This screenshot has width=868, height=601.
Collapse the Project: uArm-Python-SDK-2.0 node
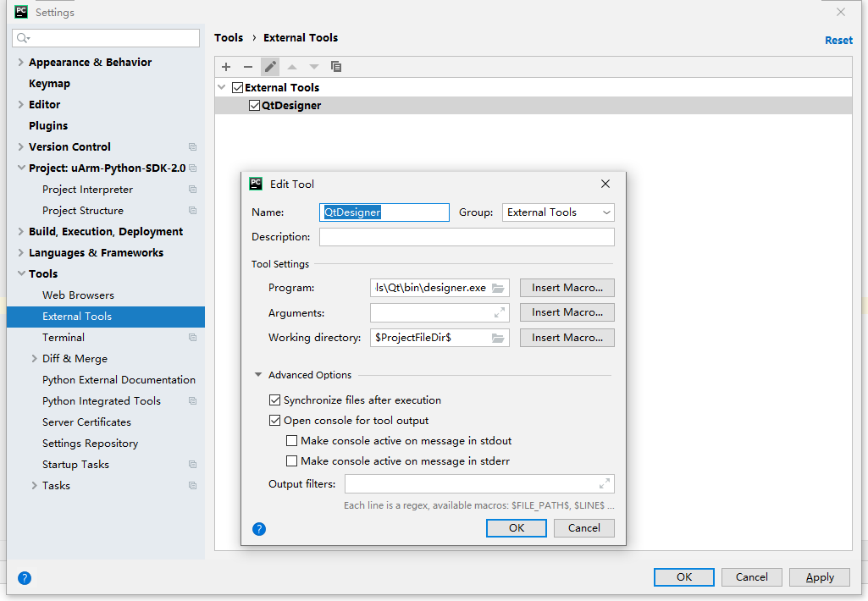point(21,168)
